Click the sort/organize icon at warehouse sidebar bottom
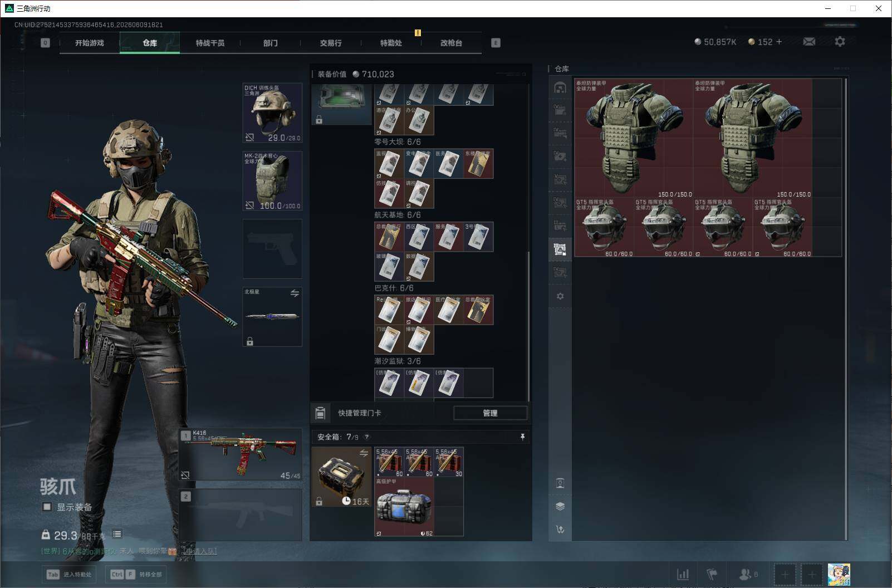This screenshot has width=892, height=588. (x=560, y=530)
